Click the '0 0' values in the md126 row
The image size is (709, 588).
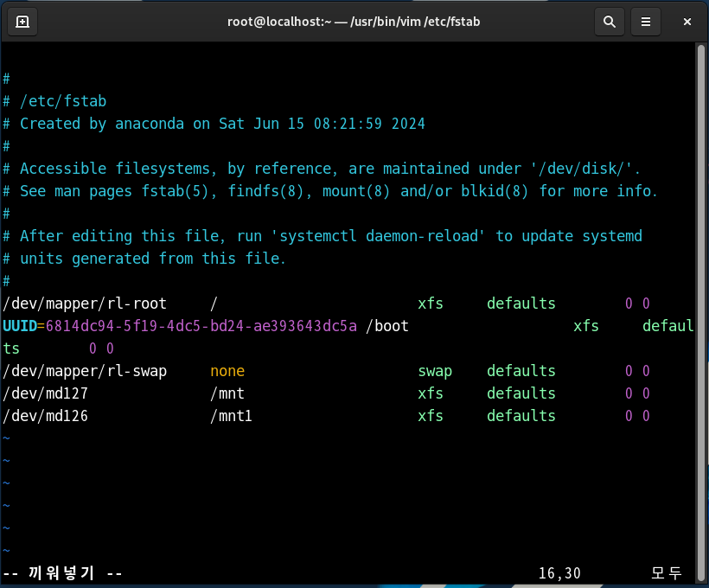click(x=637, y=416)
